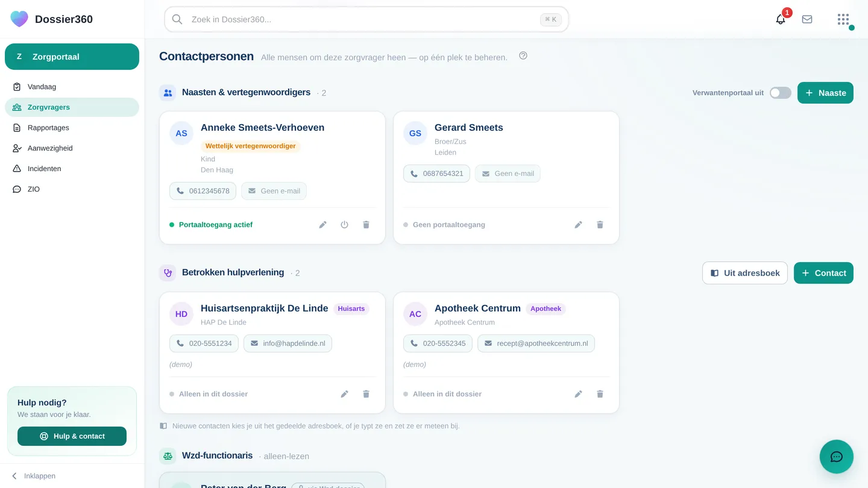The width and height of the screenshot is (868, 488).
Task: Call Apotheek Centrum at 020-5552345
Action: click(x=438, y=343)
